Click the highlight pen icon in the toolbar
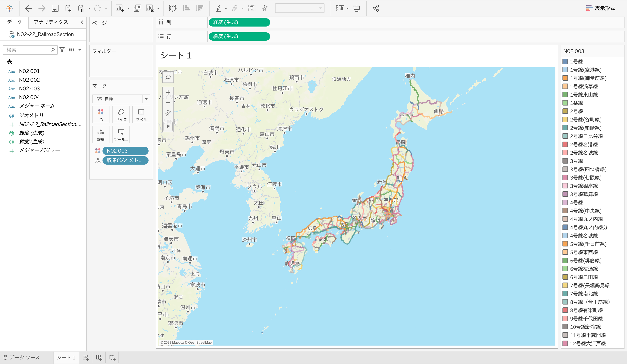Image resolution: width=627 pixels, height=364 pixels. 218,8
